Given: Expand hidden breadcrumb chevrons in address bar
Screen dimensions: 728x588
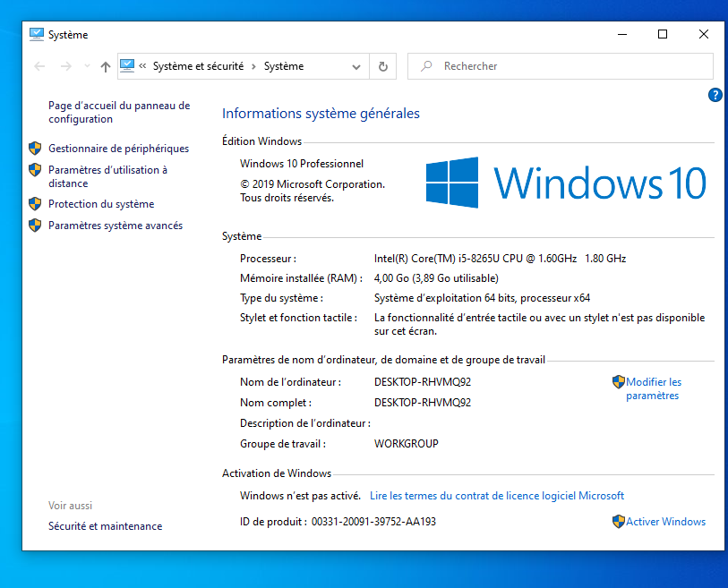Looking at the screenshot, I should pyautogui.click(x=142, y=66).
